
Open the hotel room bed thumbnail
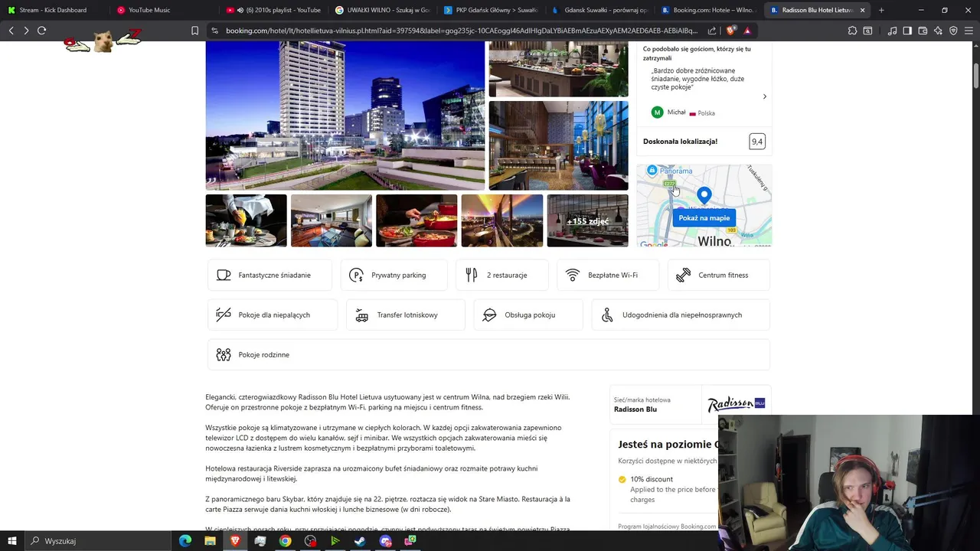(332, 220)
